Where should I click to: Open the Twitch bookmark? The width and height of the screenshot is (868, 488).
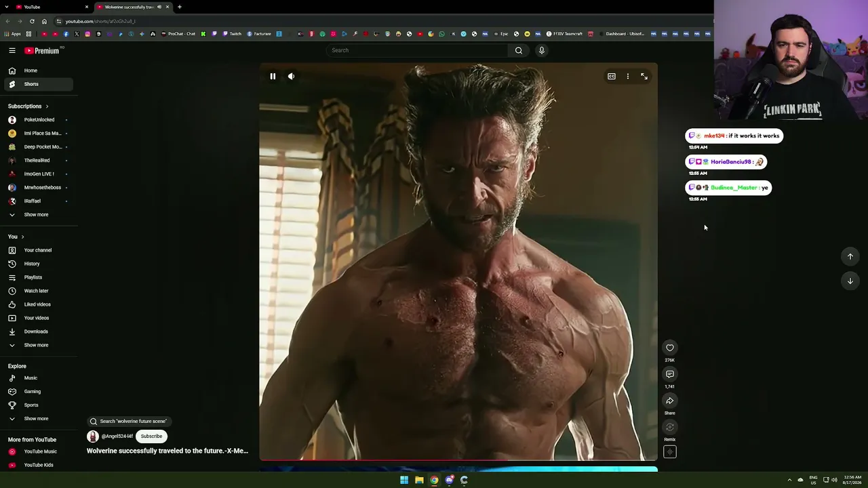(x=232, y=34)
